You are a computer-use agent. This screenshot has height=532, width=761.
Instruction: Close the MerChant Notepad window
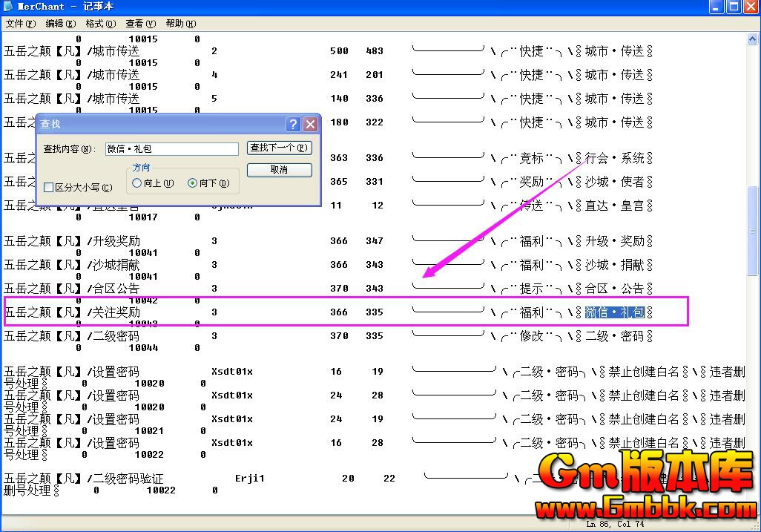(750, 7)
